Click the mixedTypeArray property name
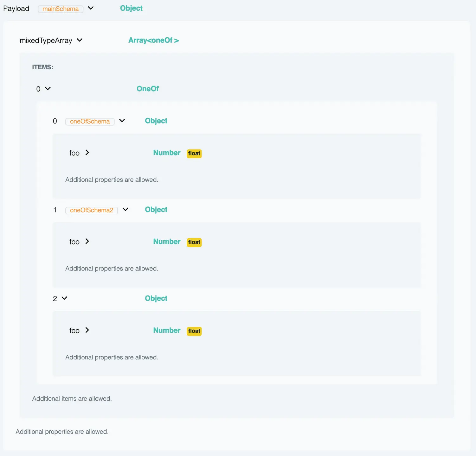476x456 pixels. tap(46, 41)
